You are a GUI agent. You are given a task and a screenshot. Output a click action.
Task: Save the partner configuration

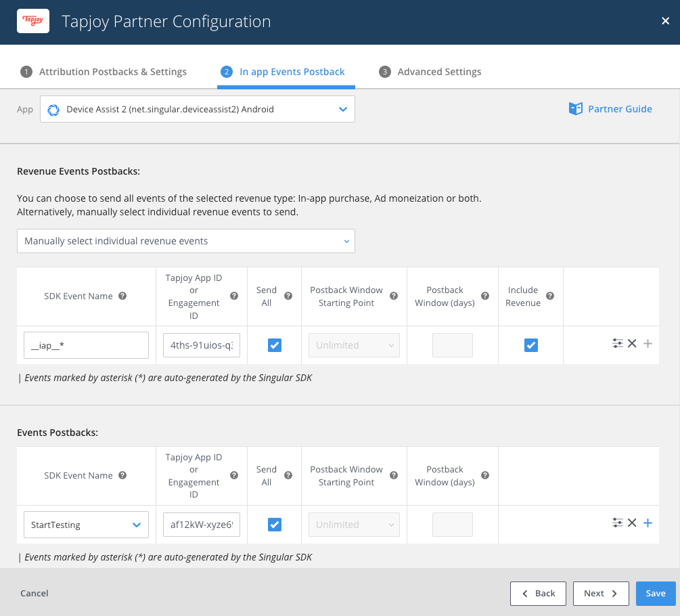[x=656, y=594]
